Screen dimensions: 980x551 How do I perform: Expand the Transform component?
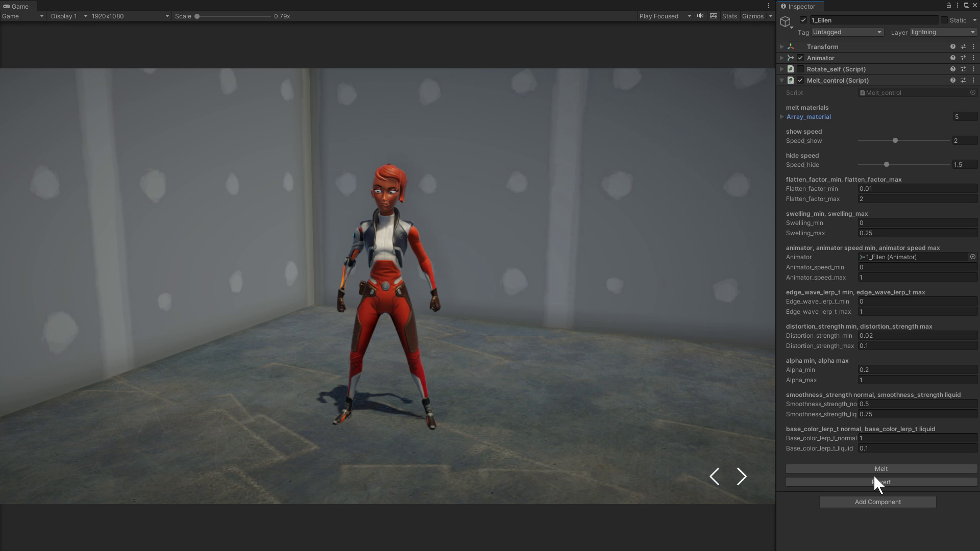coord(781,46)
